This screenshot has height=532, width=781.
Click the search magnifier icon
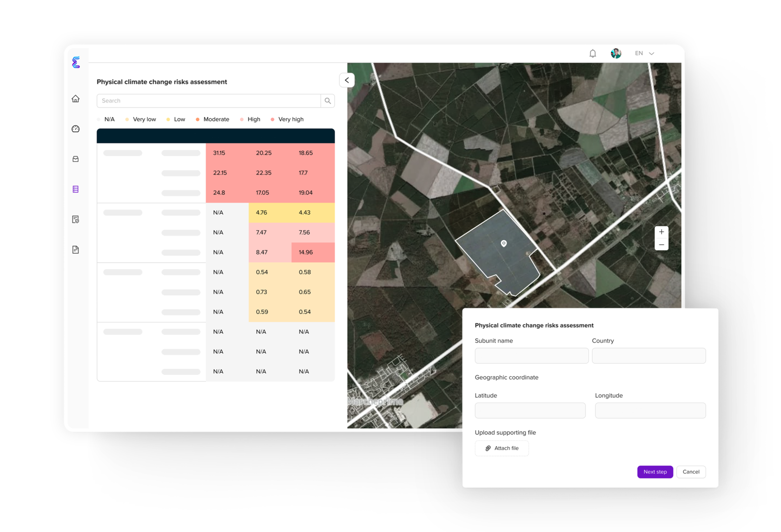point(328,101)
